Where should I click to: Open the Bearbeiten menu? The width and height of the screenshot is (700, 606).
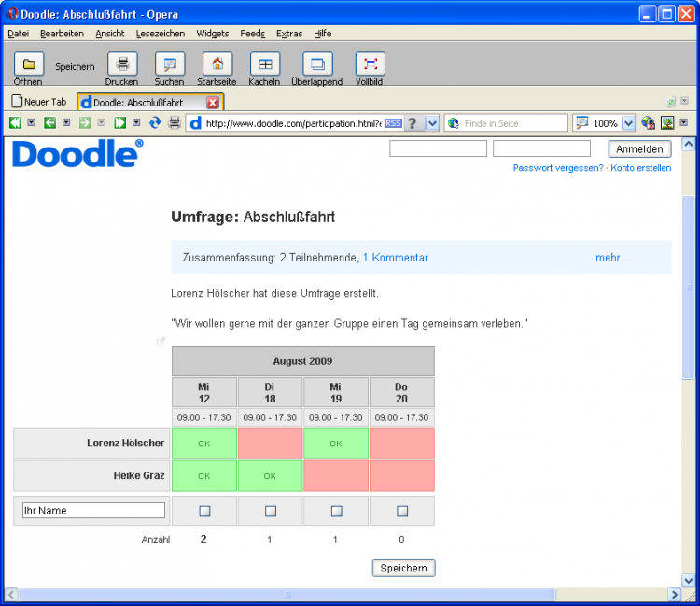click(x=62, y=34)
